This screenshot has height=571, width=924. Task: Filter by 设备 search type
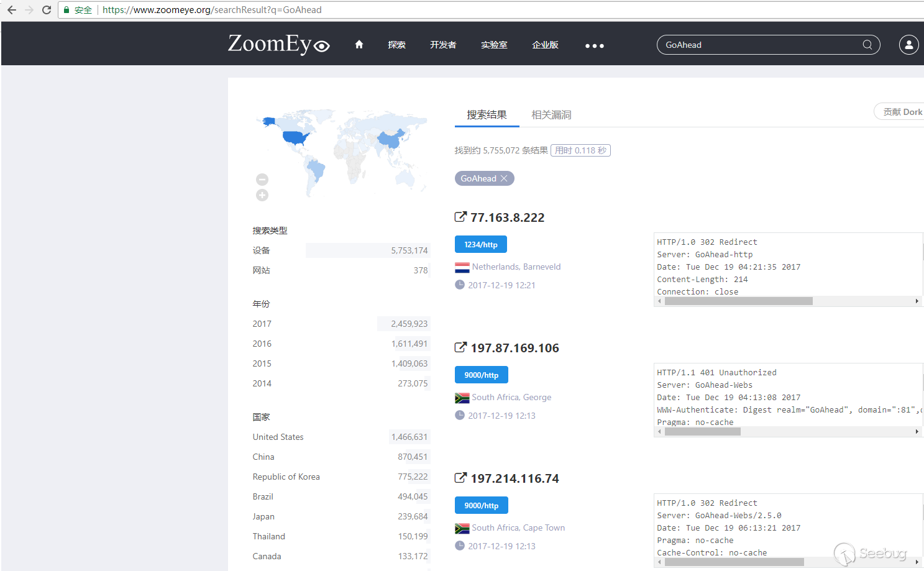click(x=341, y=250)
